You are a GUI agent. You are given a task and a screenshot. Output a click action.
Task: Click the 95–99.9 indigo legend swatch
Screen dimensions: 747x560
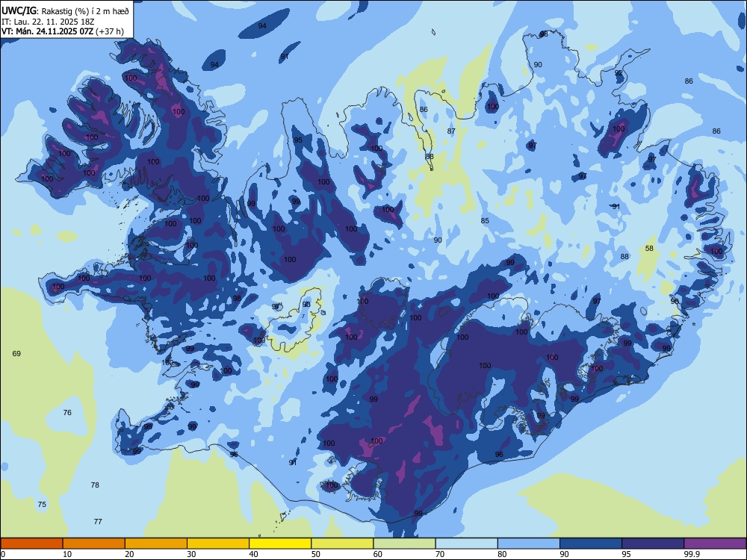coord(653,544)
